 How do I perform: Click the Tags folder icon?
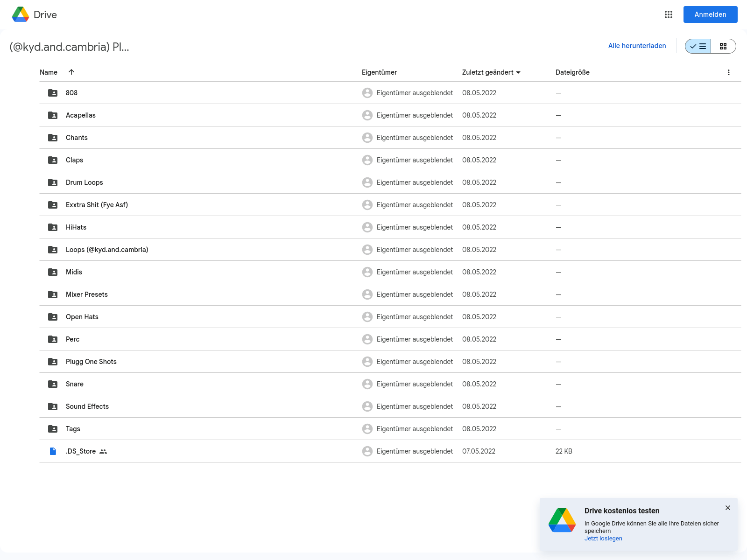[x=53, y=429]
